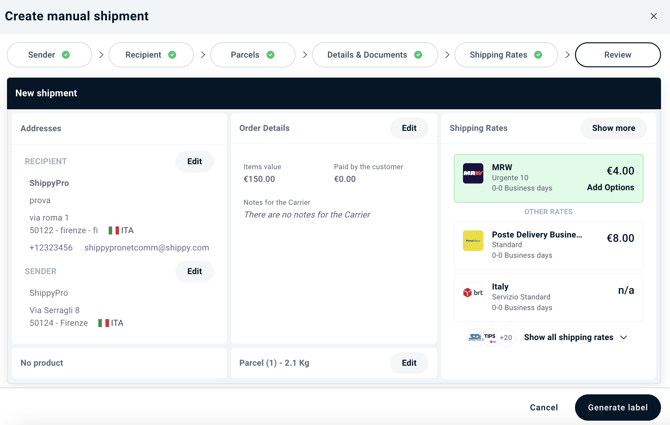
Task: Select the Poste Delivery Business Standard rate
Action: tap(549, 245)
